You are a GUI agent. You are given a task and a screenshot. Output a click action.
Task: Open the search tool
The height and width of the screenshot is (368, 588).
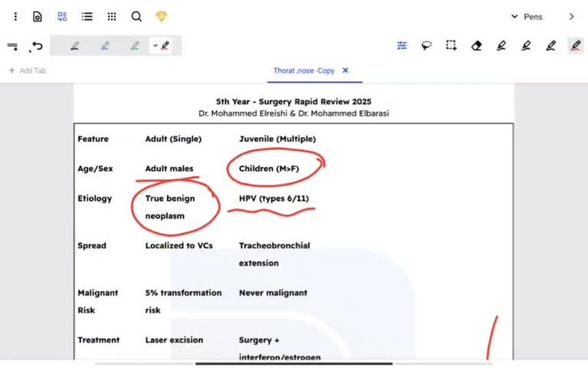(136, 17)
